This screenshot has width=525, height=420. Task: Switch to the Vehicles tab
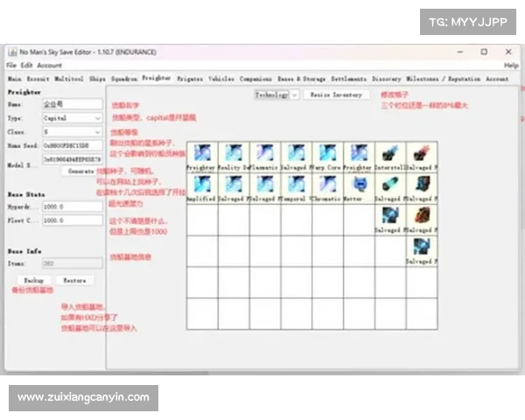click(x=221, y=79)
